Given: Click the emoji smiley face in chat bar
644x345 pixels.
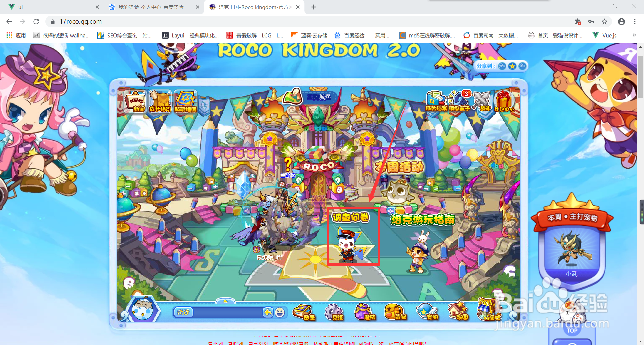Looking at the screenshot, I should (280, 312).
